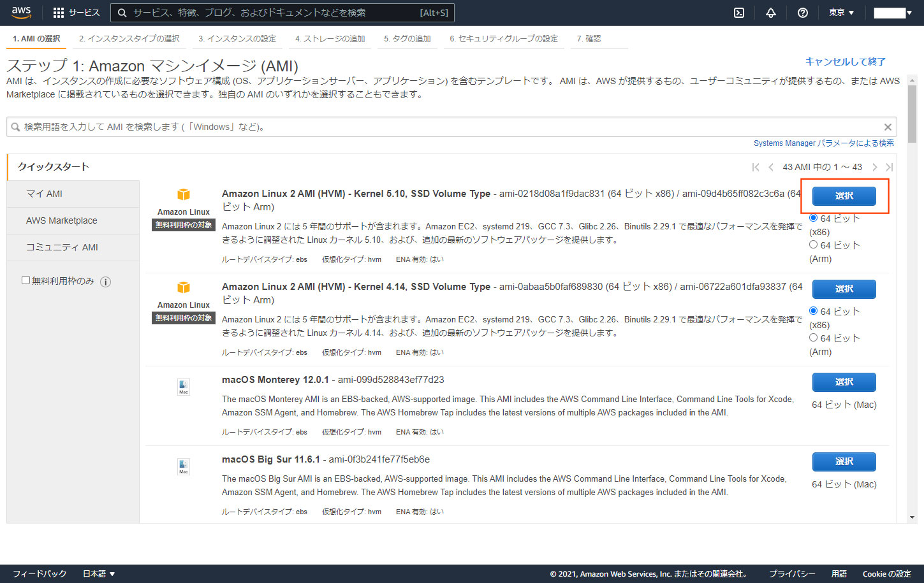Go to step 2 instance type tab
This screenshot has width=924, height=583.
pyautogui.click(x=129, y=39)
